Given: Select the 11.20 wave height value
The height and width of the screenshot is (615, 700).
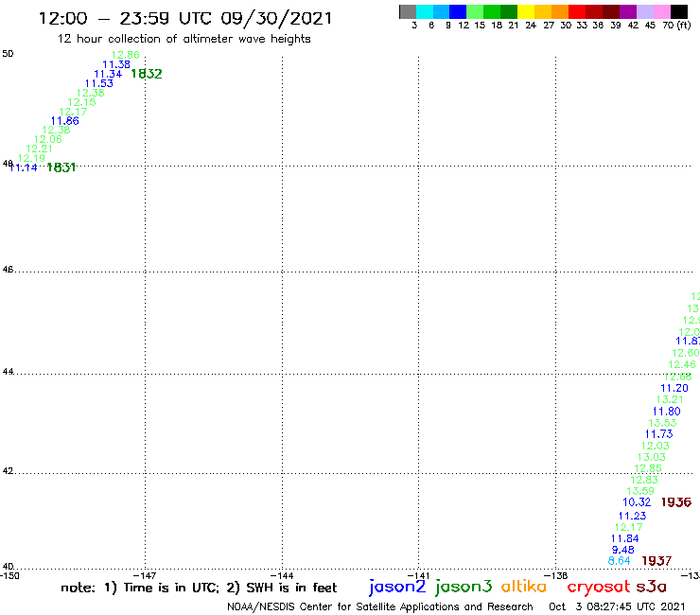Looking at the screenshot, I should 674,389.
